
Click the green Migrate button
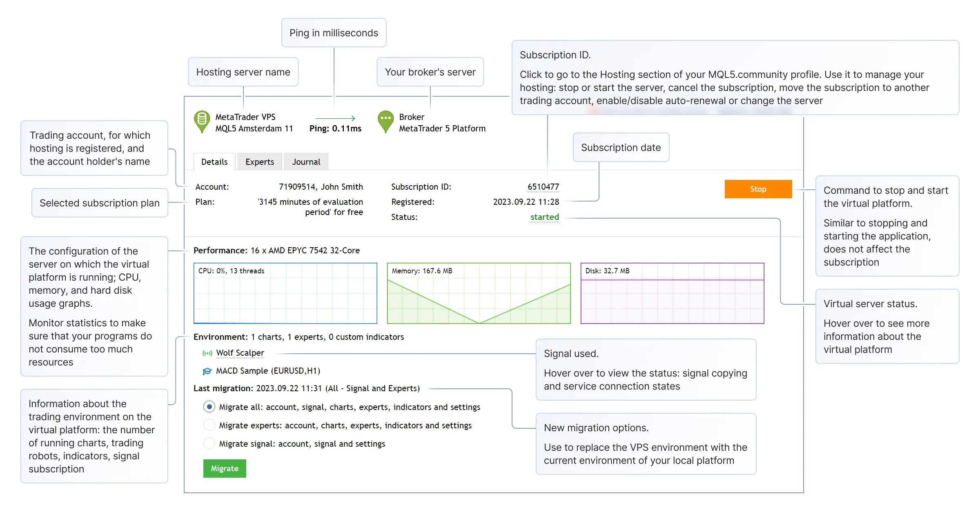click(x=225, y=469)
